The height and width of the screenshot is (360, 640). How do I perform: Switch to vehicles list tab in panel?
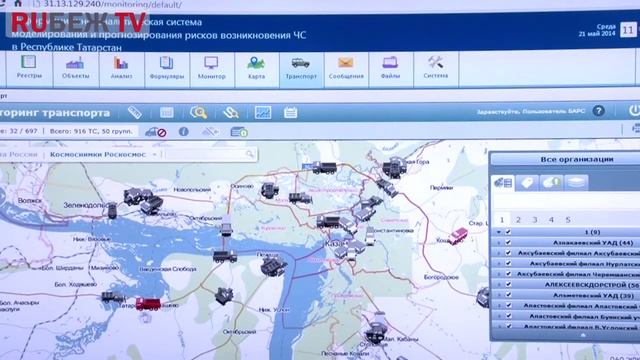coord(503,182)
